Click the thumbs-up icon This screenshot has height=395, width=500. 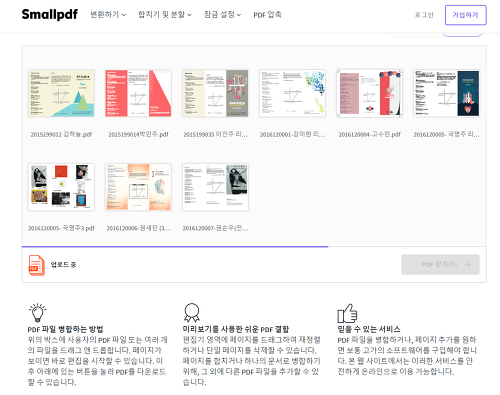[x=347, y=313]
